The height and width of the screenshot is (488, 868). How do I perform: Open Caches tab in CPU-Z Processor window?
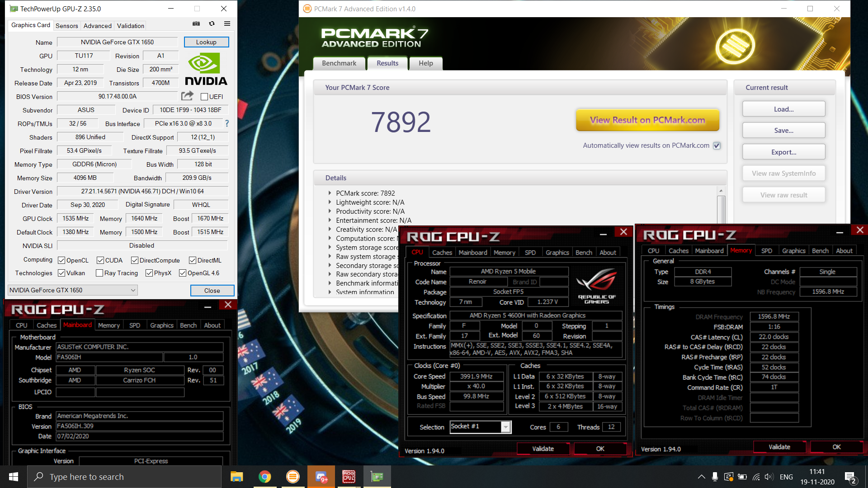coord(442,253)
